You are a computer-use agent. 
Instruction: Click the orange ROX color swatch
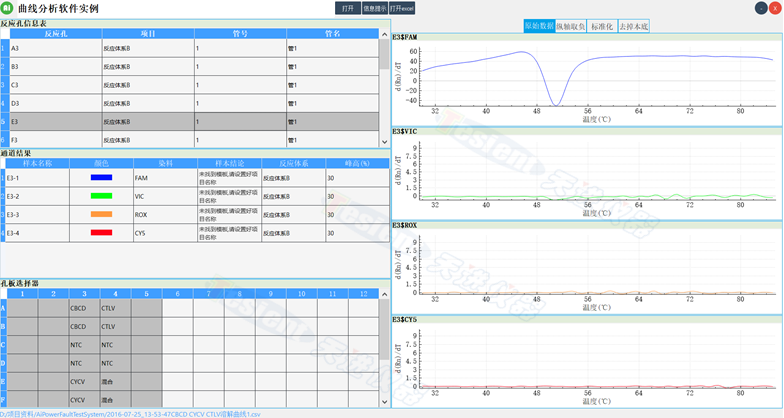(x=101, y=214)
